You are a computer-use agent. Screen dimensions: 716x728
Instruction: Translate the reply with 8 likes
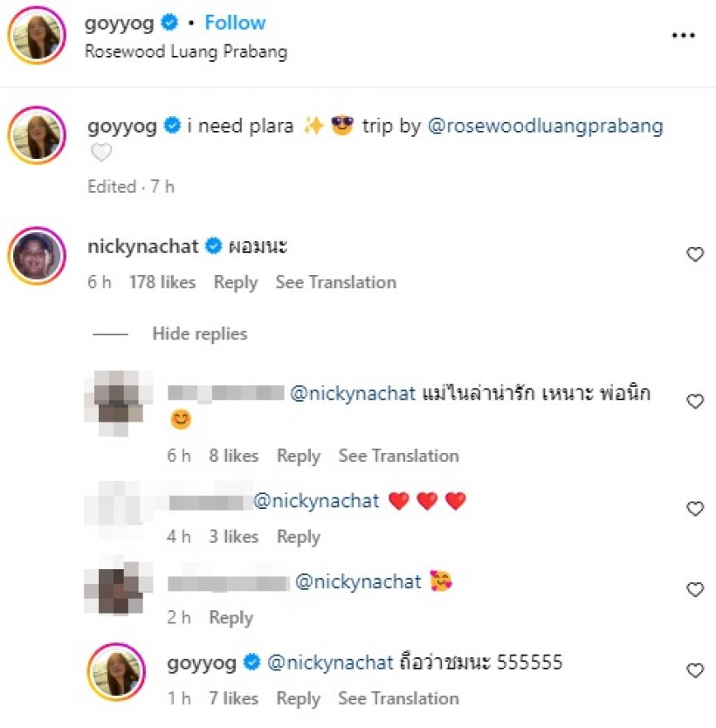(x=398, y=456)
